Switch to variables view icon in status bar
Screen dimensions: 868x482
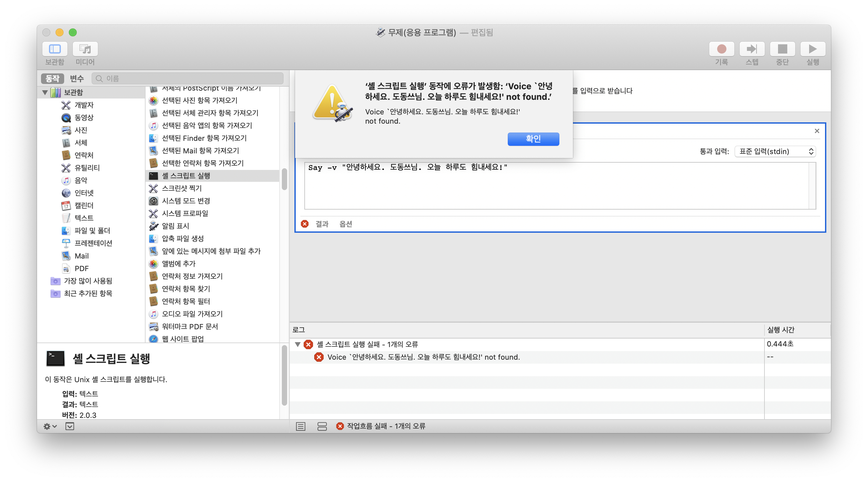click(x=322, y=426)
